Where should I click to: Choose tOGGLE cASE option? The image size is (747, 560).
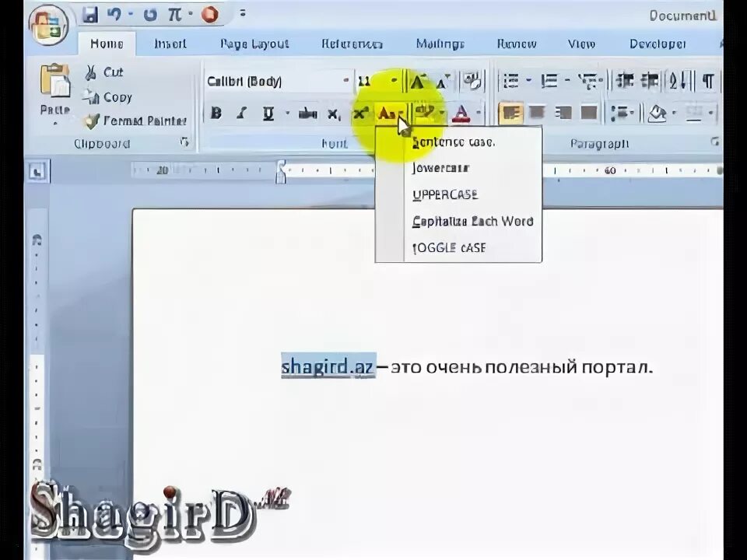(x=449, y=248)
